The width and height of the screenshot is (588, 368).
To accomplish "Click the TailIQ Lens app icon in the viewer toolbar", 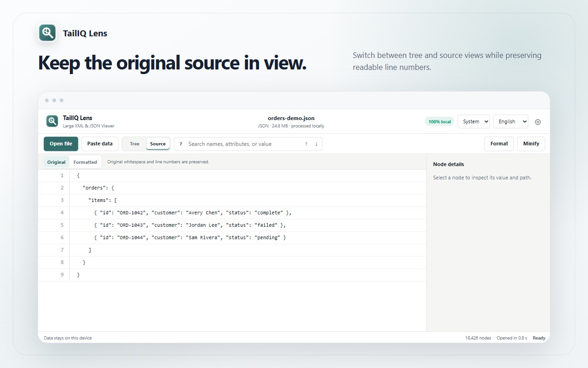I will [x=52, y=121].
